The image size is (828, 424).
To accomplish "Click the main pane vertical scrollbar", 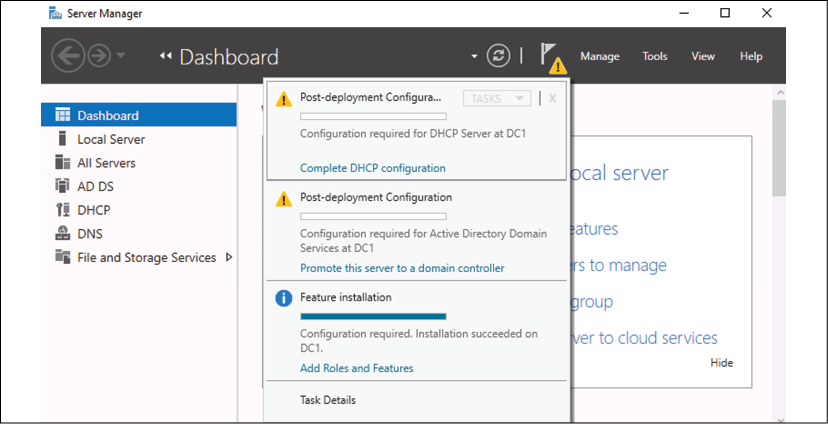I will [778, 148].
